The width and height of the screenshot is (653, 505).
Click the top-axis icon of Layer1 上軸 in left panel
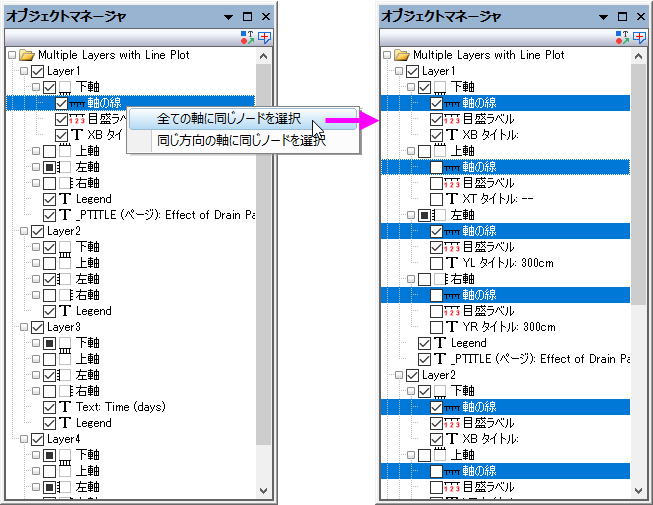click(x=65, y=151)
